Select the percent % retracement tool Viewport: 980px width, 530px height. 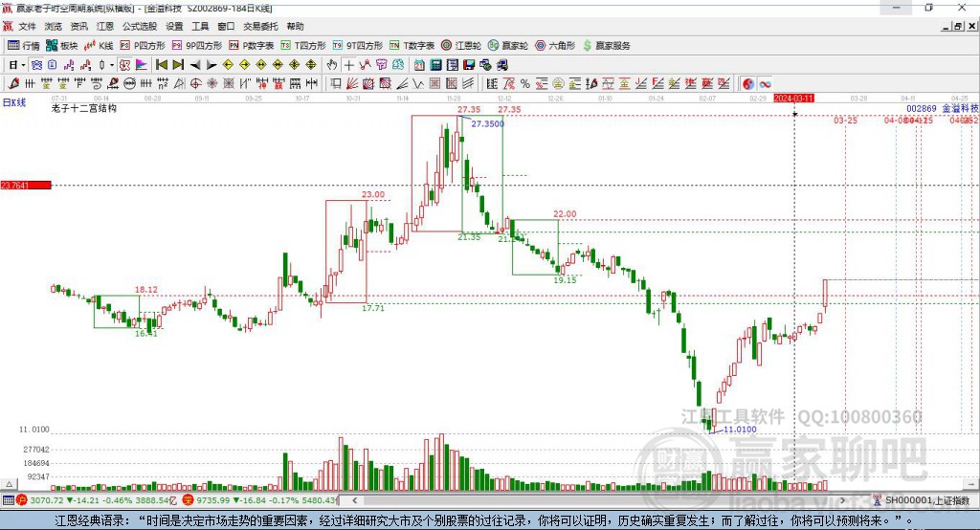pos(525,84)
